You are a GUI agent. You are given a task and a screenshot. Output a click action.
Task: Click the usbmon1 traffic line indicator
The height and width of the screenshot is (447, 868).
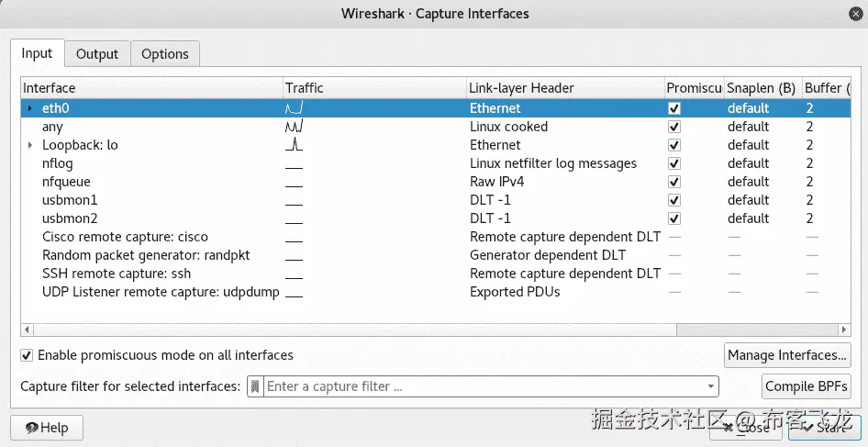[295, 204]
